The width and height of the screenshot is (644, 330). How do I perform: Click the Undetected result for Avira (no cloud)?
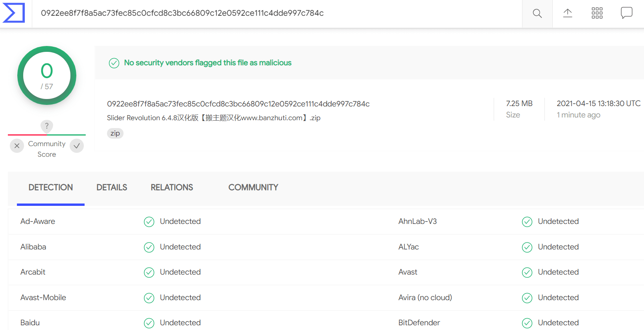[x=558, y=297]
